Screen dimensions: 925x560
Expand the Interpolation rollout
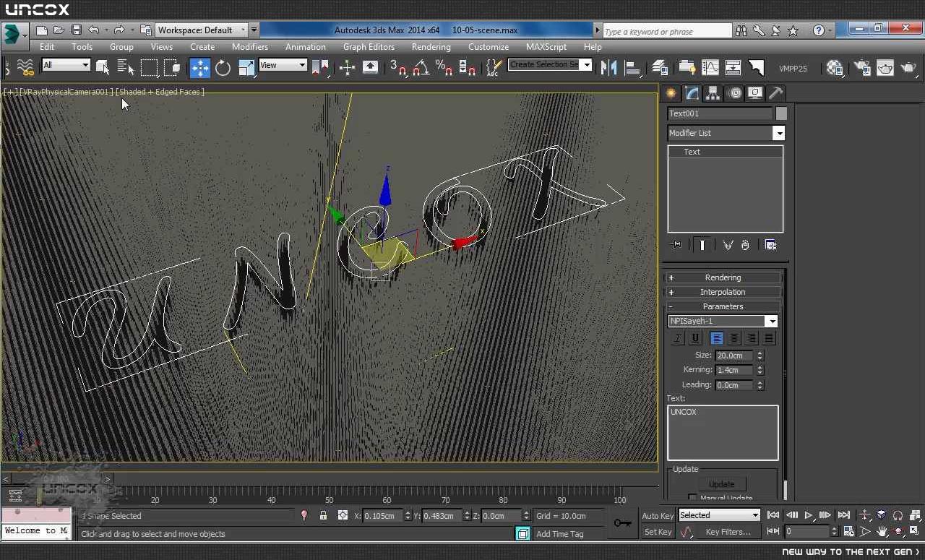coord(723,292)
